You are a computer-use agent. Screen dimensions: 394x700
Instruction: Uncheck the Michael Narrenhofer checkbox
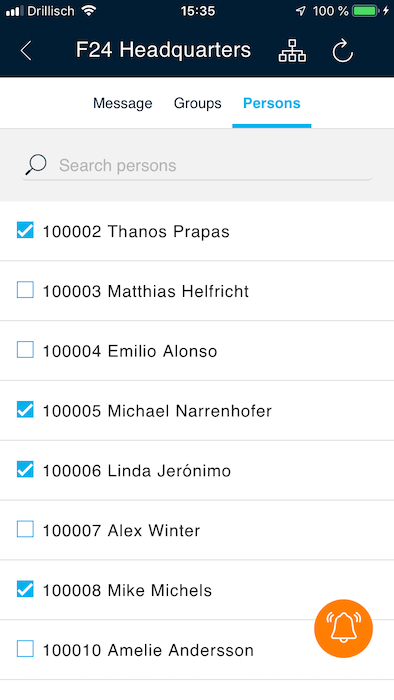tap(25, 410)
